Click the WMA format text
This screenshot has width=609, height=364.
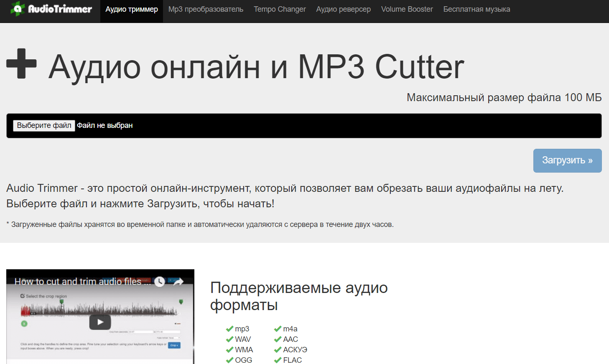click(244, 350)
